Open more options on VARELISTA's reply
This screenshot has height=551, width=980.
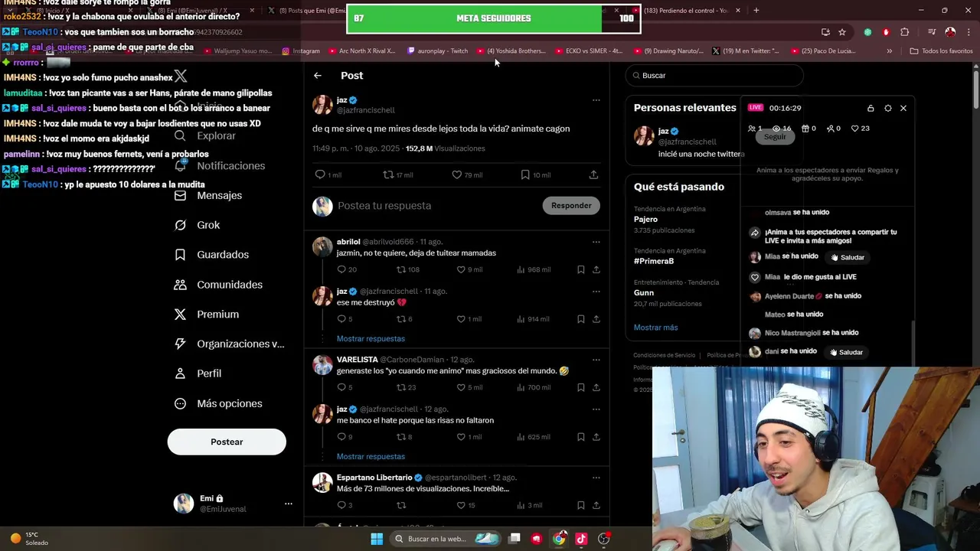(596, 360)
